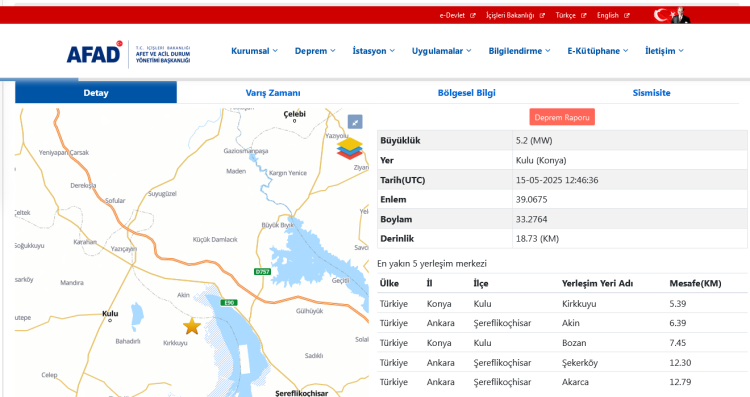The height and width of the screenshot is (397, 750).
Task: Click the D757 road sign on map
Action: click(262, 272)
